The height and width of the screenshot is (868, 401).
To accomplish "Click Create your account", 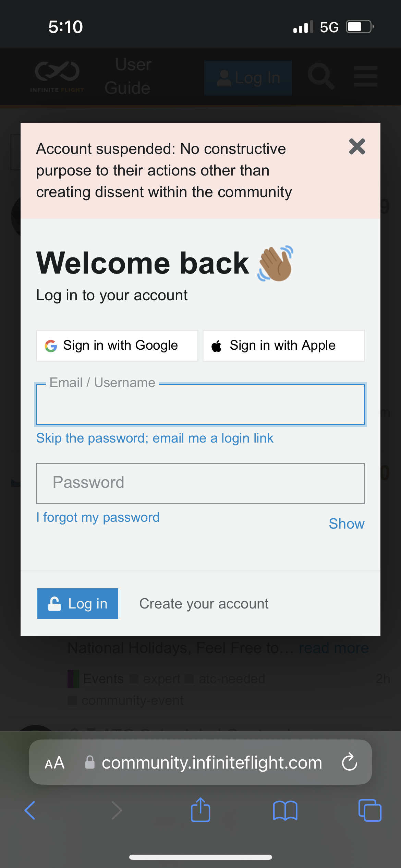I will click(x=204, y=604).
